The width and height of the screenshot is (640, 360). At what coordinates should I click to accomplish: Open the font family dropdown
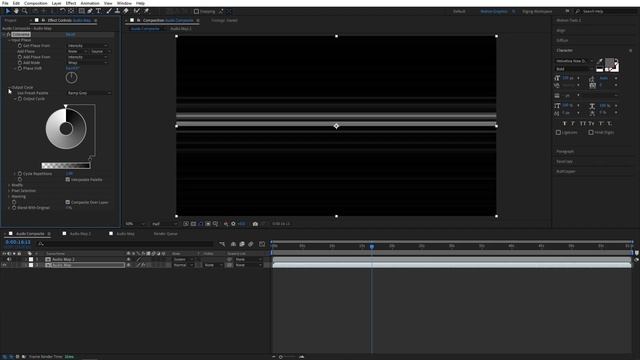[575, 61]
